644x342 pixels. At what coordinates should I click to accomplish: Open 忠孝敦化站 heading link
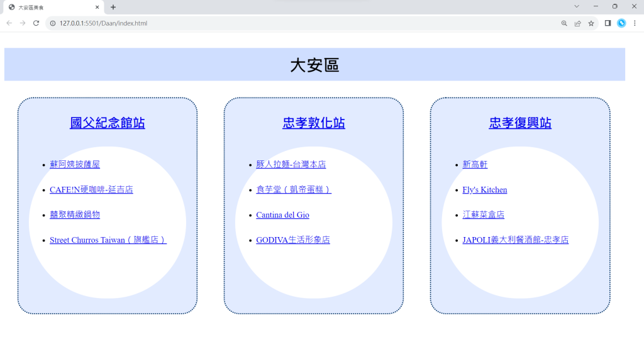click(x=314, y=123)
